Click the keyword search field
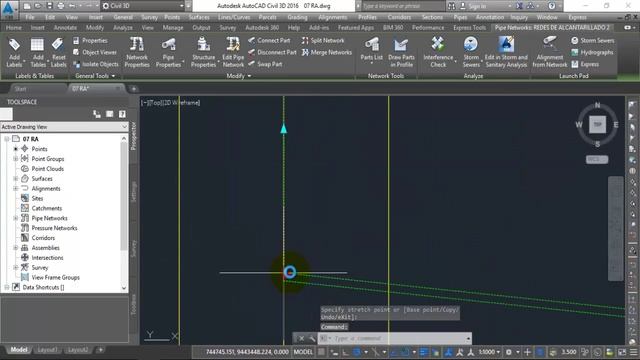 point(402,6)
